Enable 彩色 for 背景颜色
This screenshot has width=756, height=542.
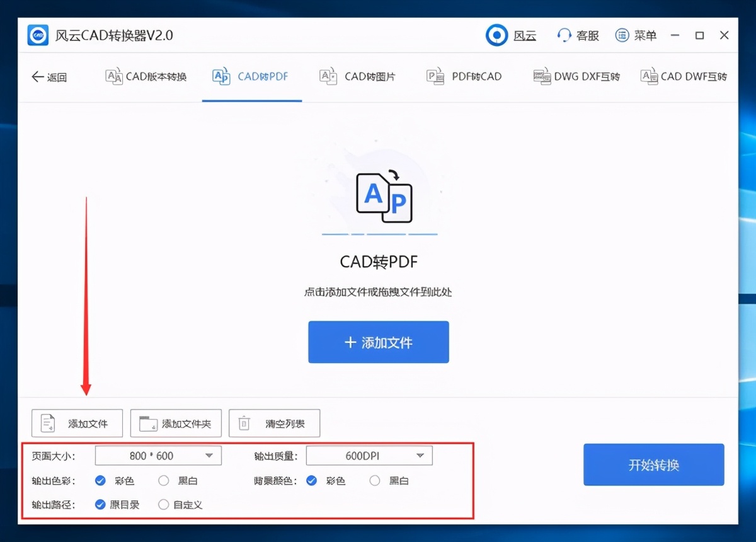311,480
